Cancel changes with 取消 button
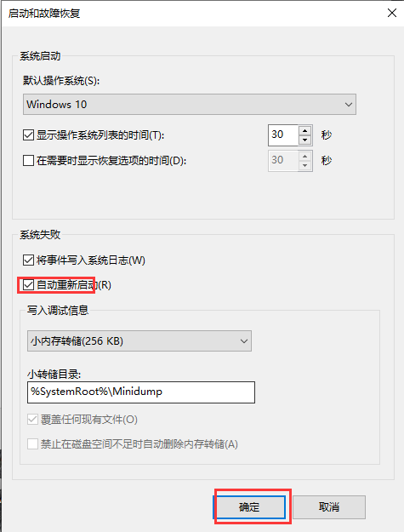404x532 pixels. tap(329, 507)
